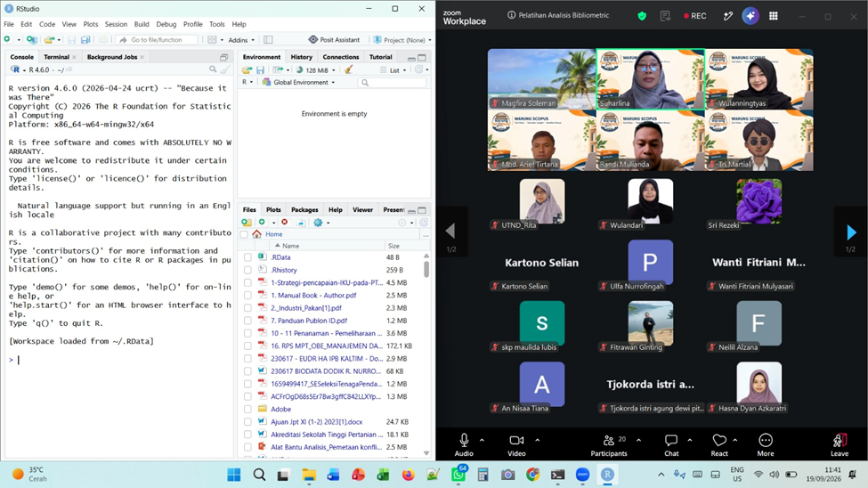The height and width of the screenshot is (488, 868).
Task: Click Save workspace icon in Environment pane
Action: click(x=260, y=70)
